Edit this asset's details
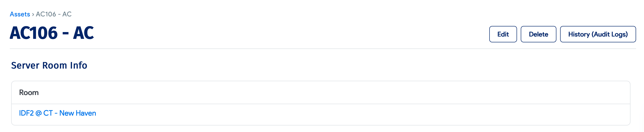The image size is (644, 132). coord(503,34)
